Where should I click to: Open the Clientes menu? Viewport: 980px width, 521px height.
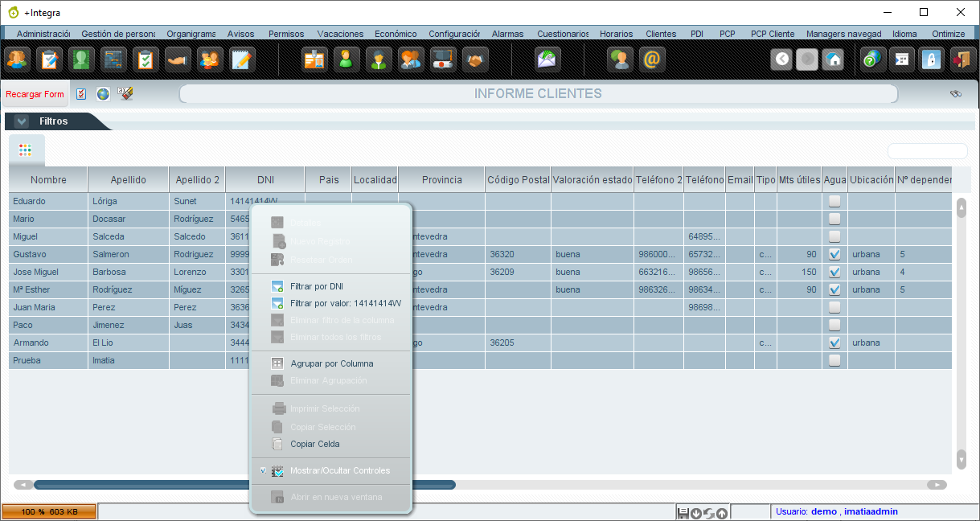[x=661, y=34]
